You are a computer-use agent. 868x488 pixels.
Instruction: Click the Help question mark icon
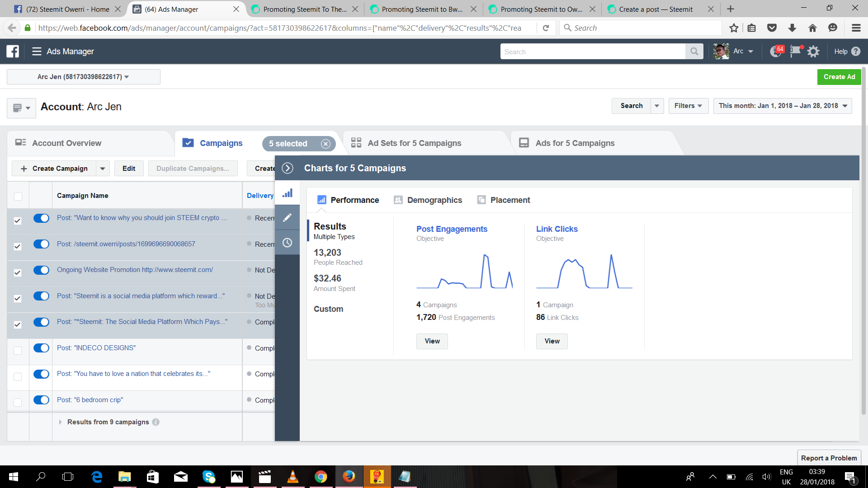(856, 52)
